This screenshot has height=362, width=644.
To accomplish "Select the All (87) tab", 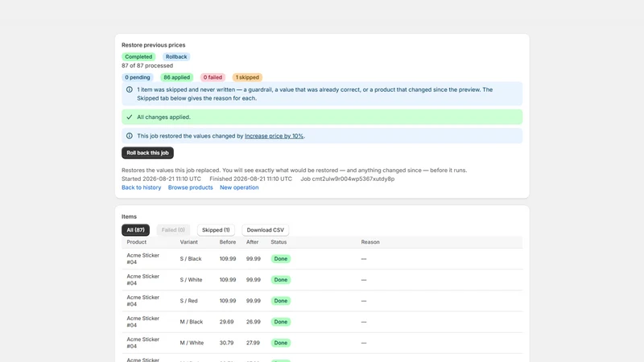I will pyautogui.click(x=135, y=230).
